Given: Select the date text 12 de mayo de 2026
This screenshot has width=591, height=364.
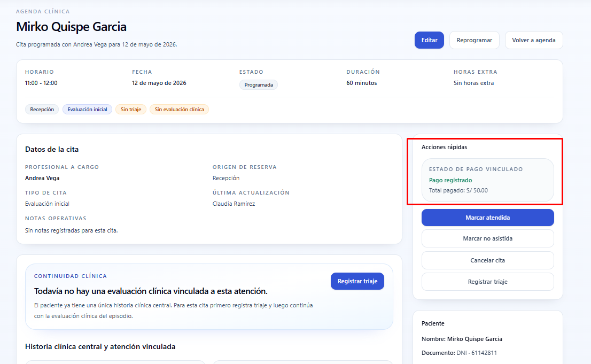Looking at the screenshot, I should (x=159, y=83).
